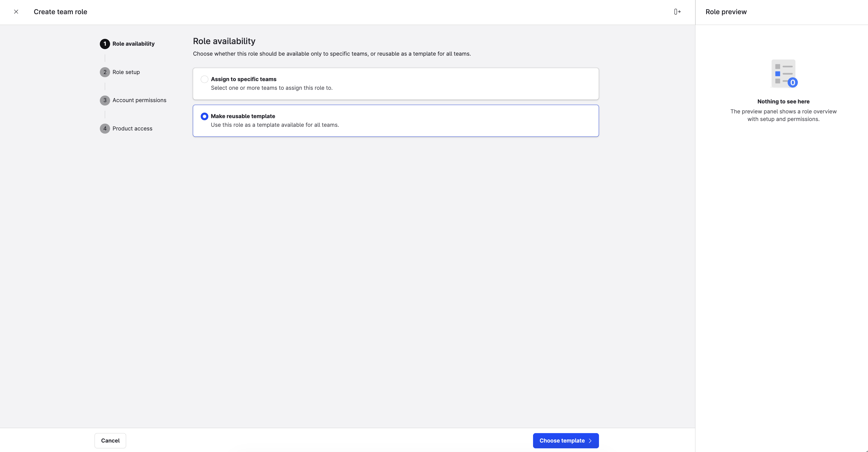
Task: Click the Cancel button
Action: click(110, 440)
